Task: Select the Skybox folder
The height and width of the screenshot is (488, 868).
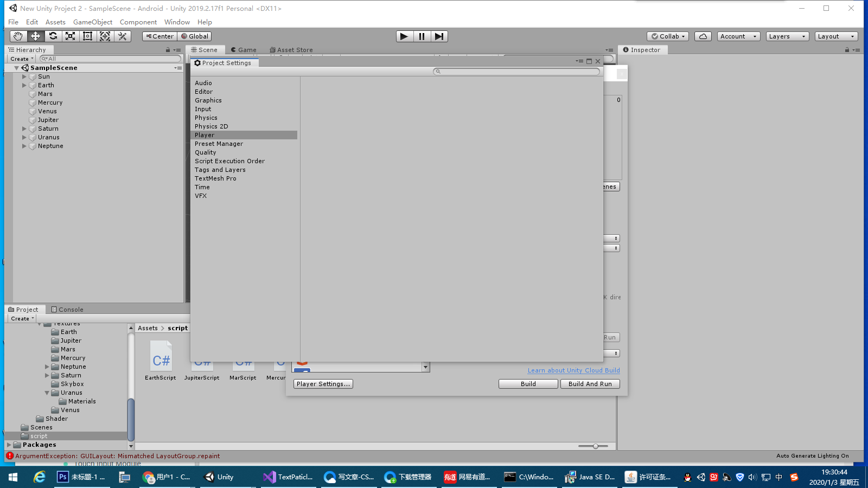Action: (72, 384)
